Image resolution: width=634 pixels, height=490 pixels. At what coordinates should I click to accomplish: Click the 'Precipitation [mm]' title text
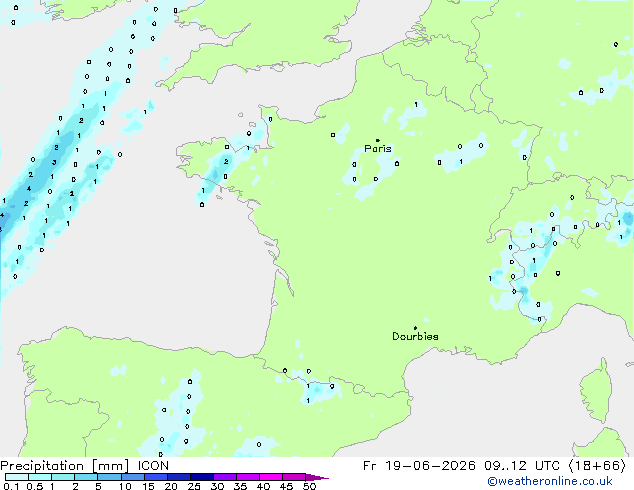(x=65, y=466)
